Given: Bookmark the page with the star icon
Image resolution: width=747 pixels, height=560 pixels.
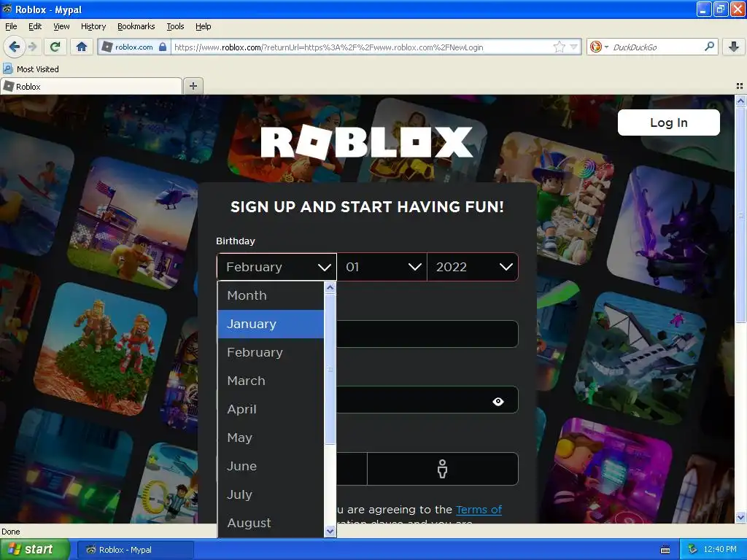Looking at the screenshot, I should pos(559,47).
